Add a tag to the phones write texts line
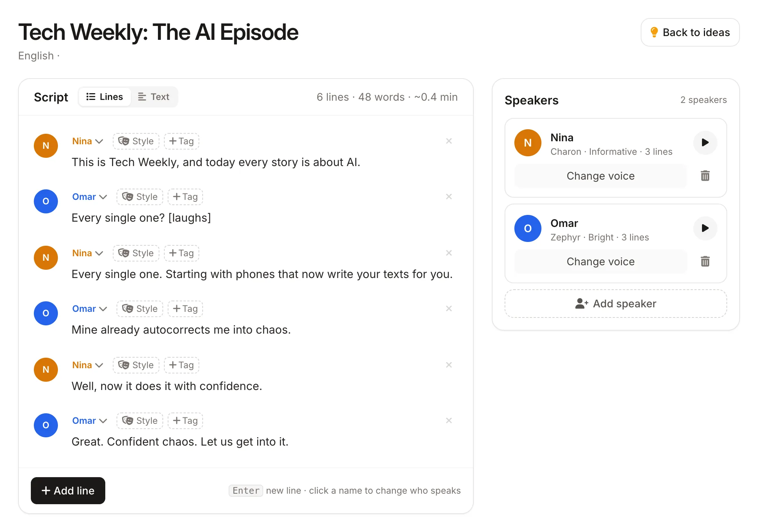758x532 pixels. pos(182,253)
